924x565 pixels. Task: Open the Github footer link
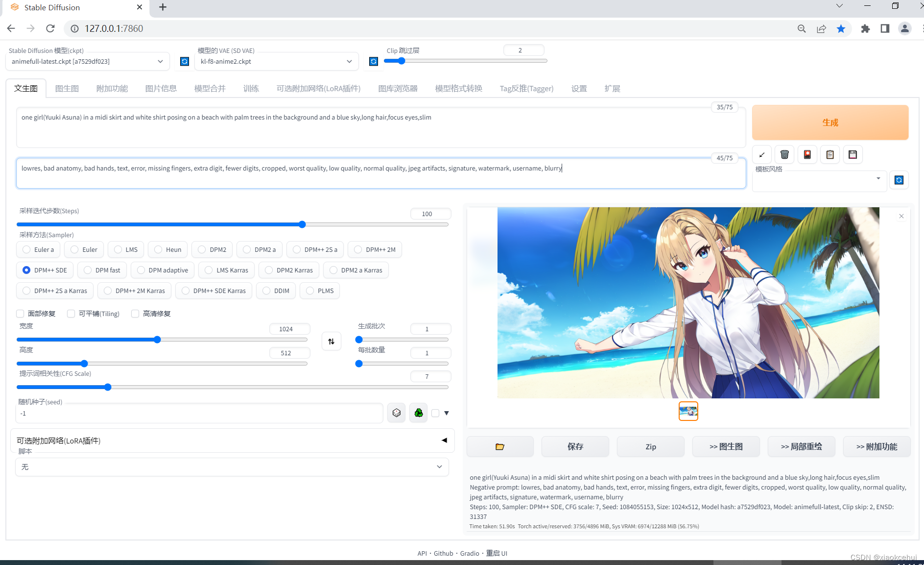pyautogui.click(x=444, y=553)
